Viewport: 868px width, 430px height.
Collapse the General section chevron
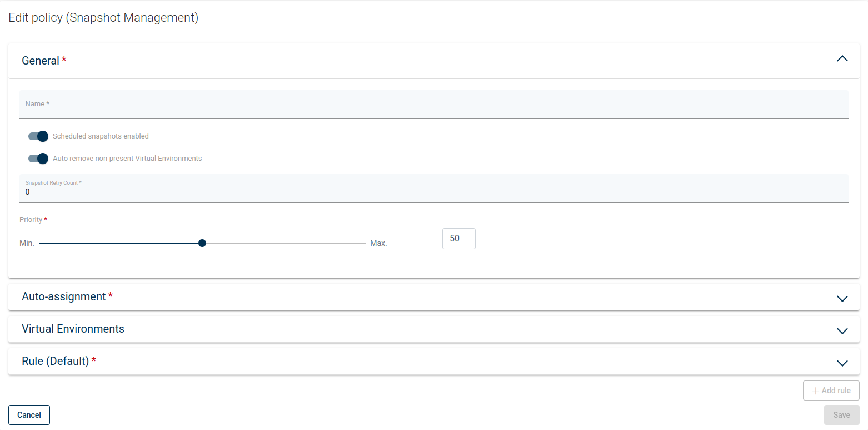click(x=842, y=58)
